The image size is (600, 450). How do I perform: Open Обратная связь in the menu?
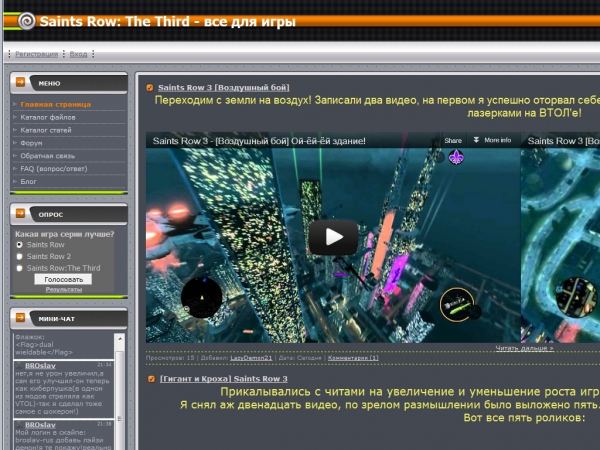48,156
